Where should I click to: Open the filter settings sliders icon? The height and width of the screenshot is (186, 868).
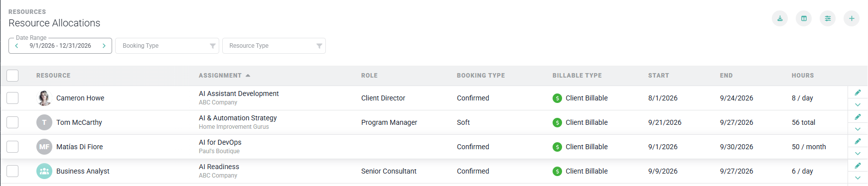click(828, 18)
